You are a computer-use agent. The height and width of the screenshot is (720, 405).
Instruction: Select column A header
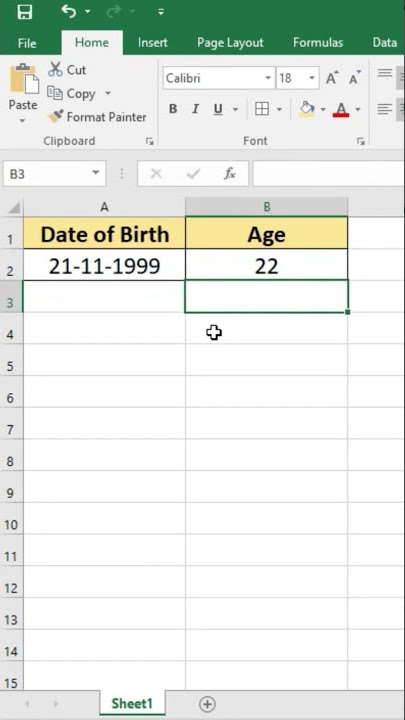104,207
